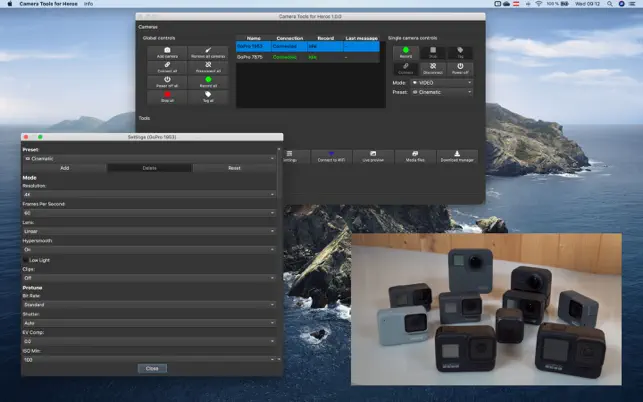Viewport: 643px width, 402px height.
Task: Click Power off in Single camera controls
Action: click(460, 69)
